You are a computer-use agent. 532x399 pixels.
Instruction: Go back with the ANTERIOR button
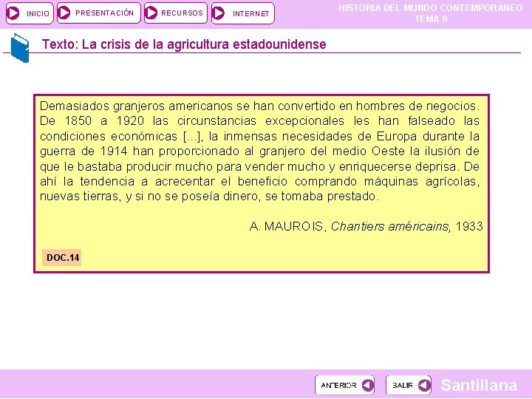point(345,385)
